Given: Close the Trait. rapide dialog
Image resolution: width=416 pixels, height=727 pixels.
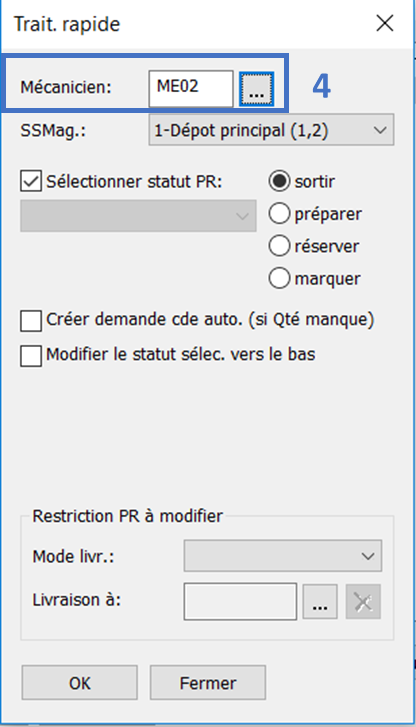Looking at the screenshot, I should click(385, 23).
